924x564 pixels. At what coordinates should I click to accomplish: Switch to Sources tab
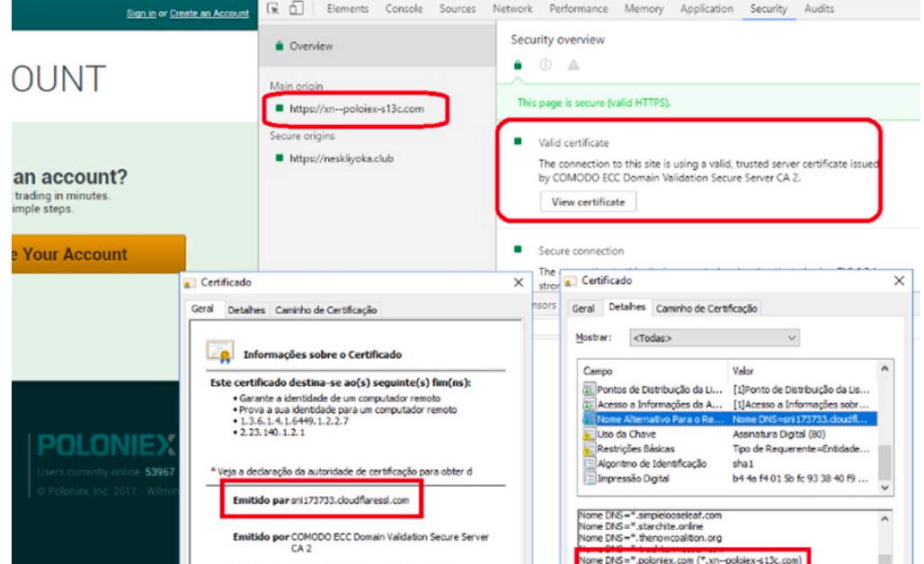click(458, 9)
